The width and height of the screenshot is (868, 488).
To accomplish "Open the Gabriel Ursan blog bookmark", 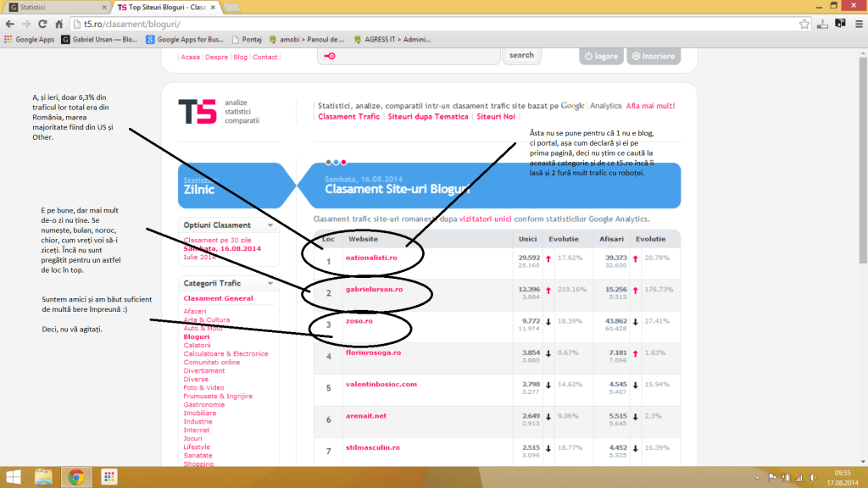I will (100, 39).
